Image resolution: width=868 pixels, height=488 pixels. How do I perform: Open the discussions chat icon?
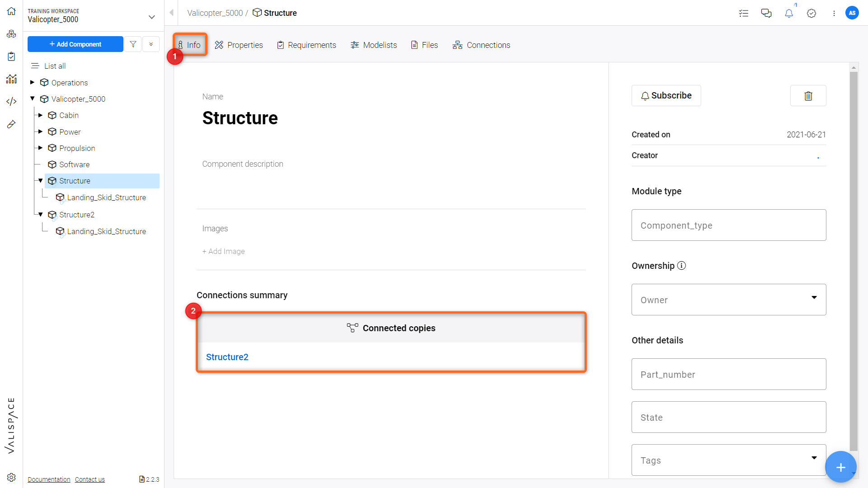tap(766, 14)
